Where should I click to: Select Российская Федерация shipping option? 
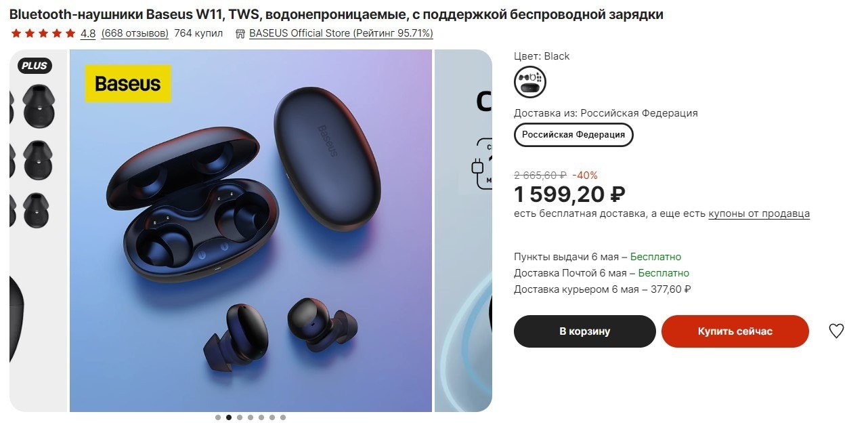(x=573, y=134)
